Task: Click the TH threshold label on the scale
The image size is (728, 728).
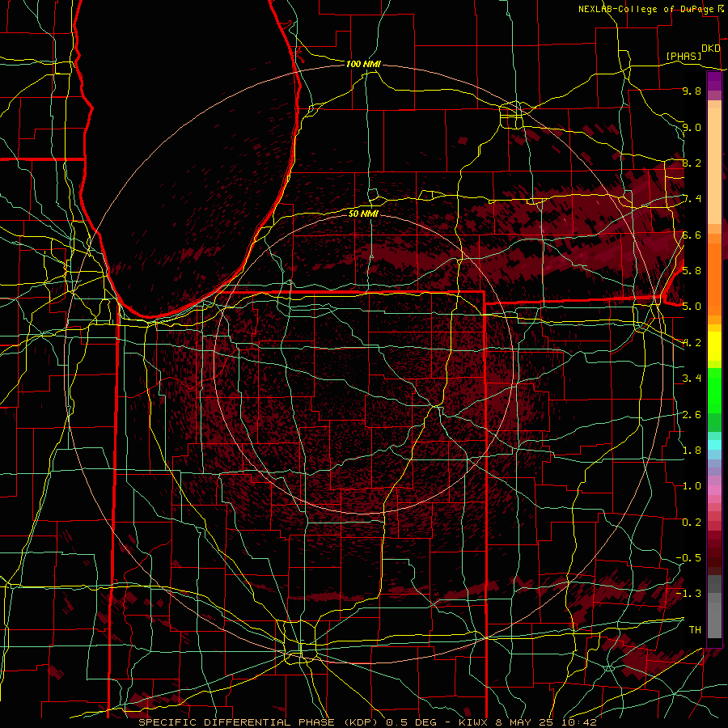Action: click(695, 629)
